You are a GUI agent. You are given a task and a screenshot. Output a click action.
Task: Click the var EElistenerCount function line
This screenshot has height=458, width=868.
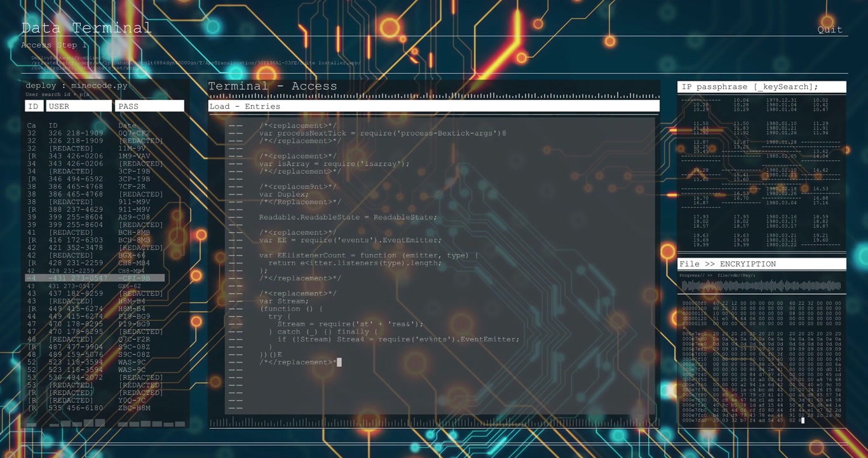369,255
